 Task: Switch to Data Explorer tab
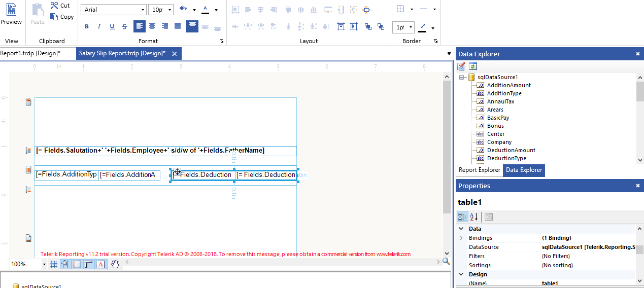point(524,170)
